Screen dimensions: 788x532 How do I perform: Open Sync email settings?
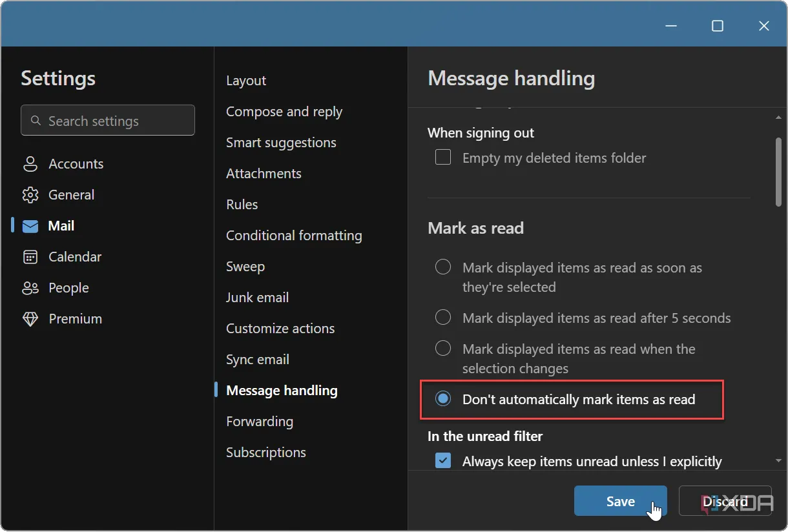pos(258,360)
